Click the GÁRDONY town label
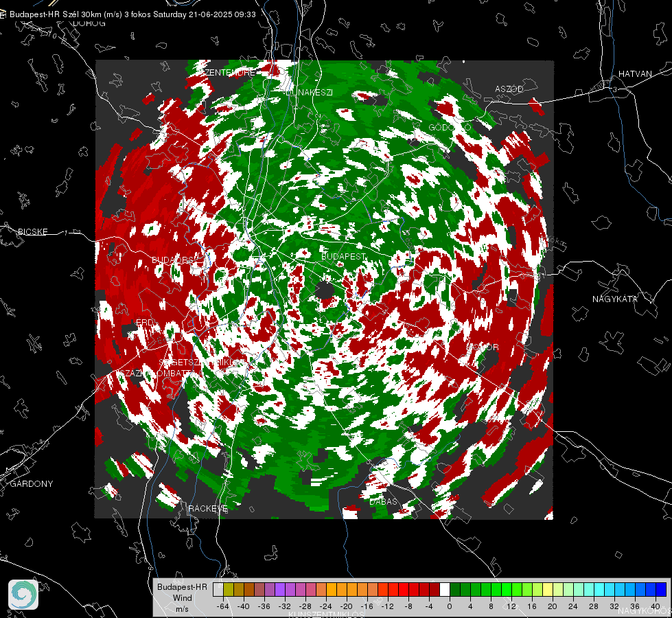 pyautogui.click(x=32, y=484)
